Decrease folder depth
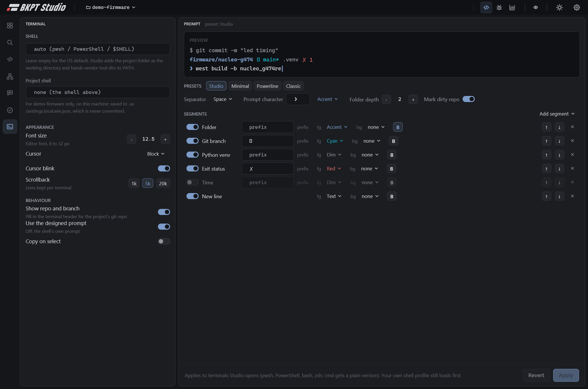 pos(386,99)
